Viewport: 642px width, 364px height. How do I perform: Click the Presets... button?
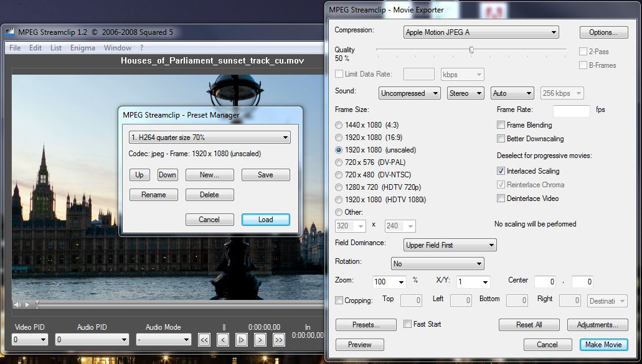coord(366,325)
